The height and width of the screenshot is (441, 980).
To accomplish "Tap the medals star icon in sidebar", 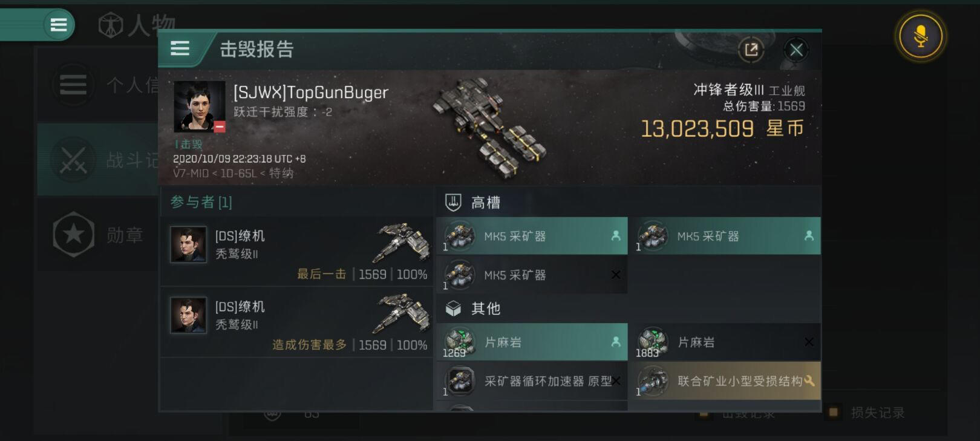I will point(73,234).
